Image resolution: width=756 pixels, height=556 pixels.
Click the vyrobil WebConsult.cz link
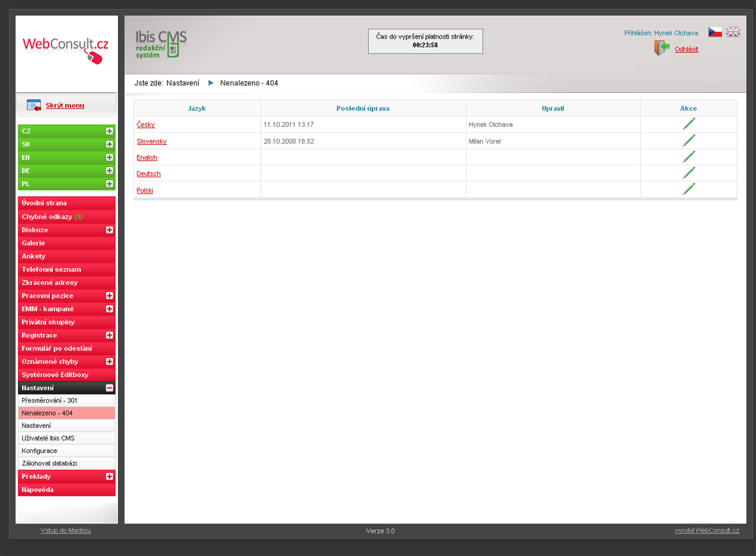pos(707,530)
